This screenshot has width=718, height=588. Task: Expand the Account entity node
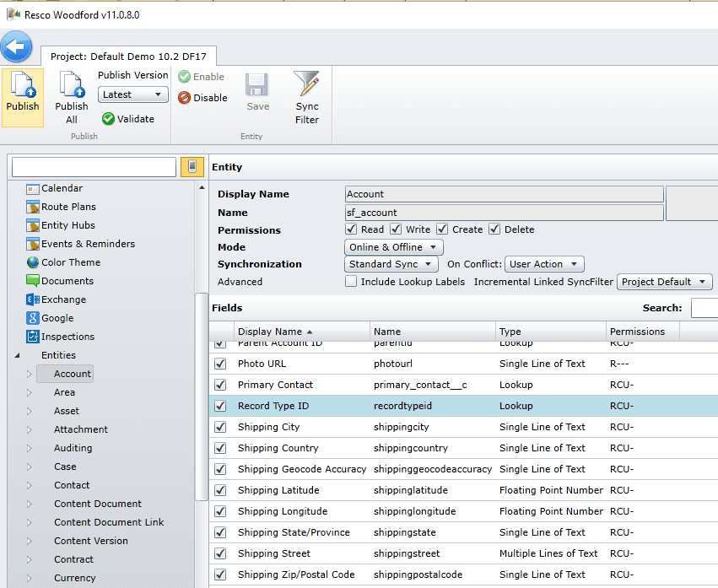(x=29, y=374)
